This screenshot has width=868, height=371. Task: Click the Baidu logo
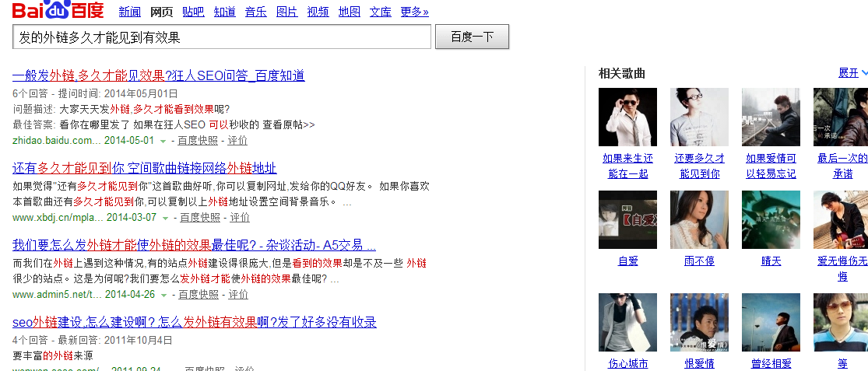coord(58,11)
